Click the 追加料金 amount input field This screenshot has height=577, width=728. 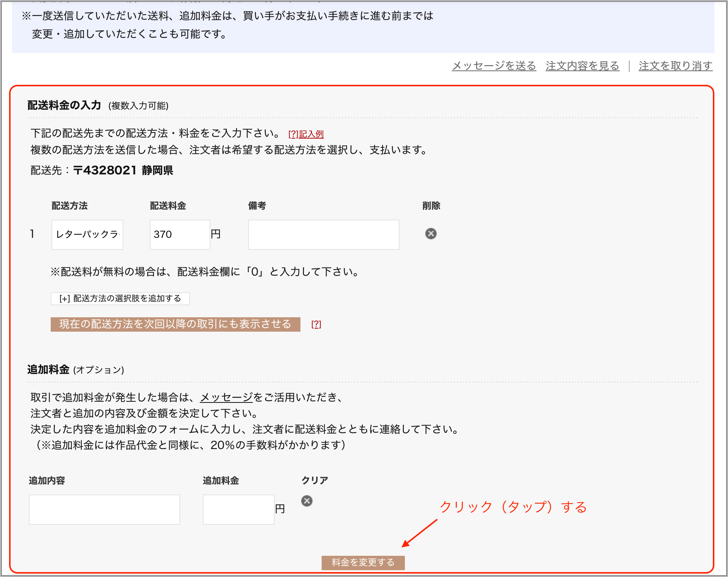tap(238, 510)
